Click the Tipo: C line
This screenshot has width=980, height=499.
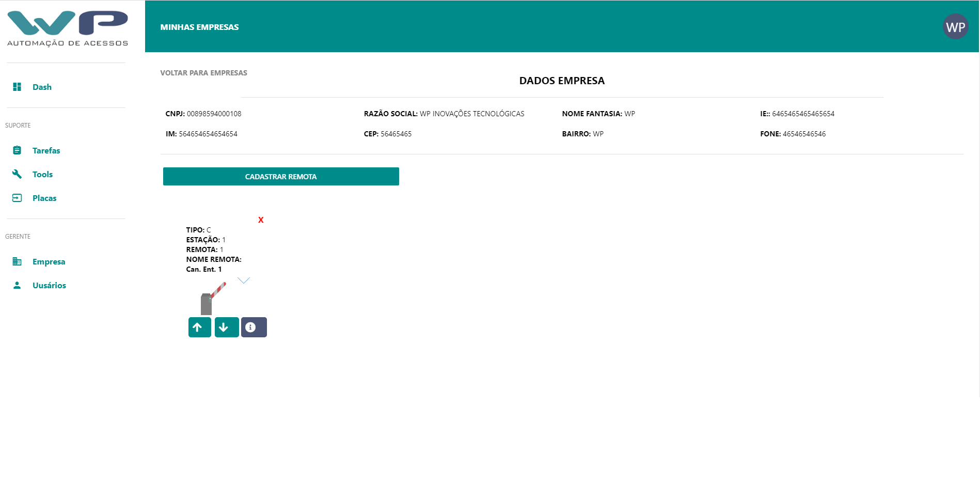[199, 230]
